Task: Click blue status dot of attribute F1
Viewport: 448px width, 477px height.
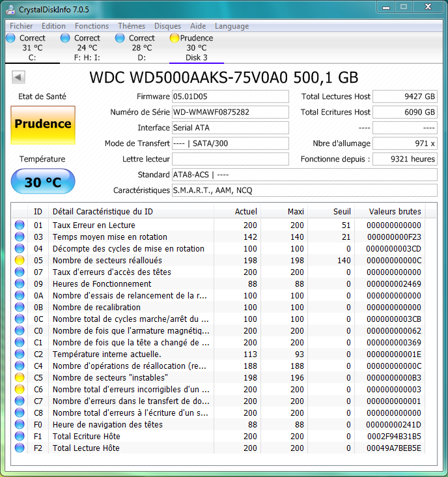Action: [x=20, y=436]
